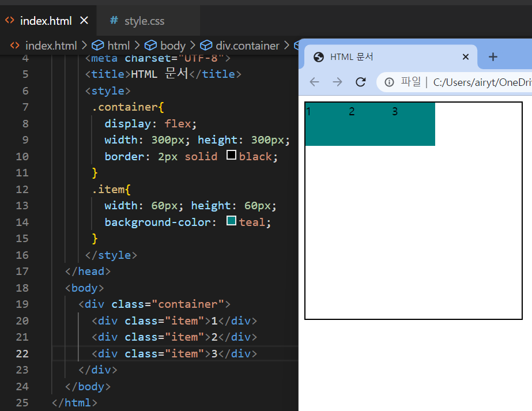The width and height of the screenshot is (532, 411).
Task: Click the closing html tag on line 25
Action: click(75, 403)
